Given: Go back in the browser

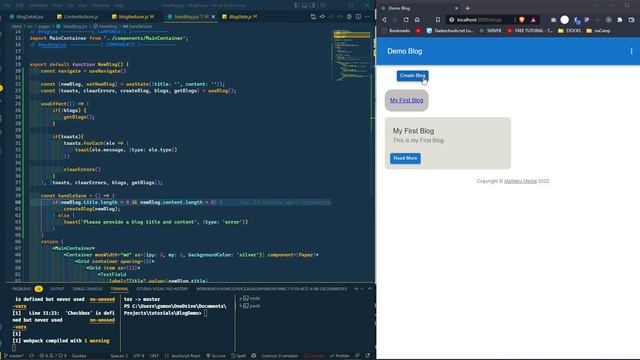Looking at the screenshot, I should (384, 20).
